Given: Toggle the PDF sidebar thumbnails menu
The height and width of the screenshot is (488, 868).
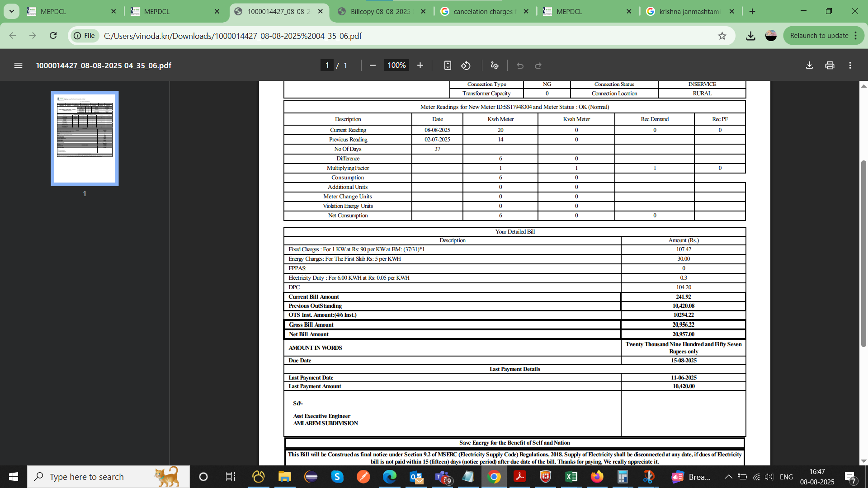Looking at the screenshot, I should pyautogui.click(x=18, y=66).
